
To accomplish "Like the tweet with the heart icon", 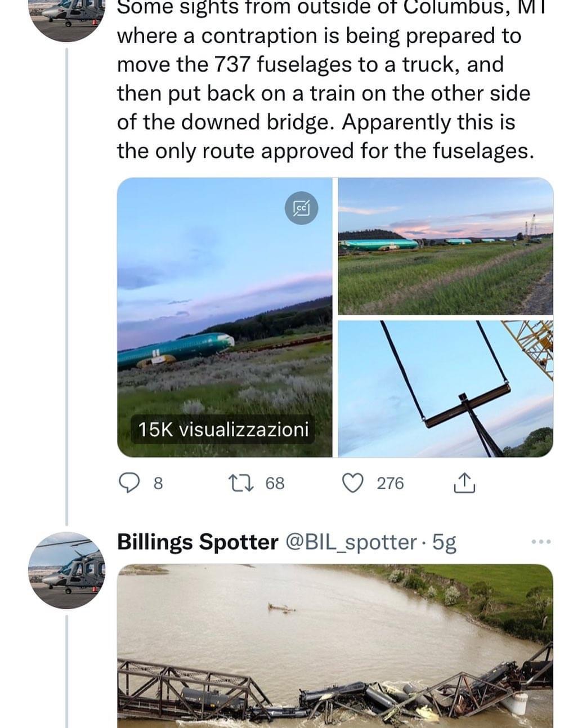I will (x=353, y=483).
